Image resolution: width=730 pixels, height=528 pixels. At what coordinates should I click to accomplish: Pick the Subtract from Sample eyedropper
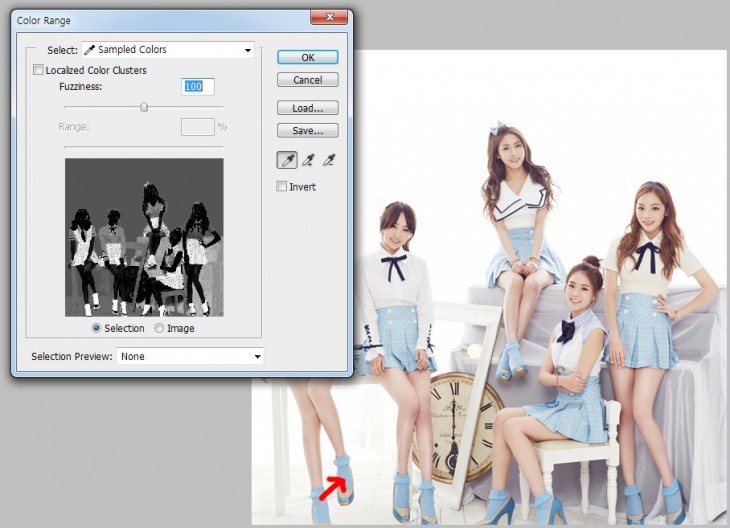tap(329, 160)
